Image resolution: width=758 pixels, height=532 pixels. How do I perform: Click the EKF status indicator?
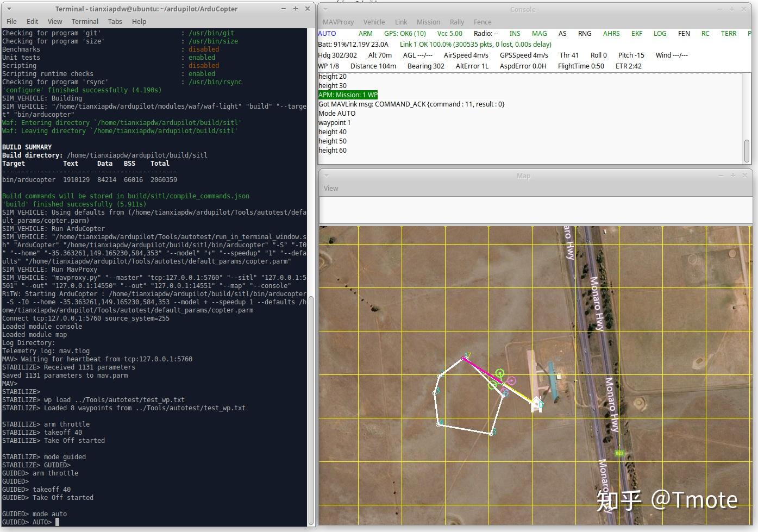pyautogui.click(x=636, y=33)
